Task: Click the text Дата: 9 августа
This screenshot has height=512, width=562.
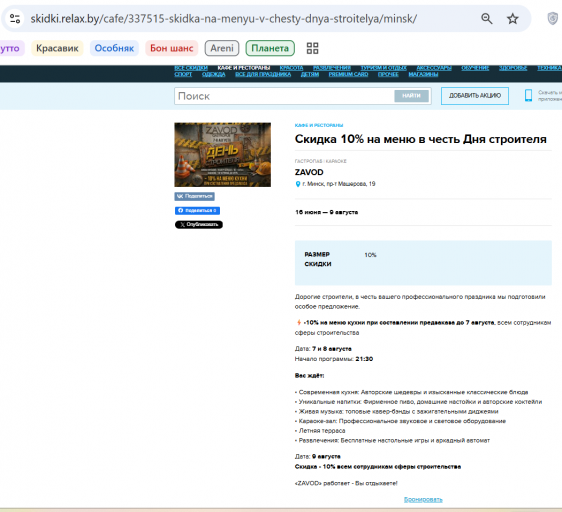Action: tap(318, 456)
